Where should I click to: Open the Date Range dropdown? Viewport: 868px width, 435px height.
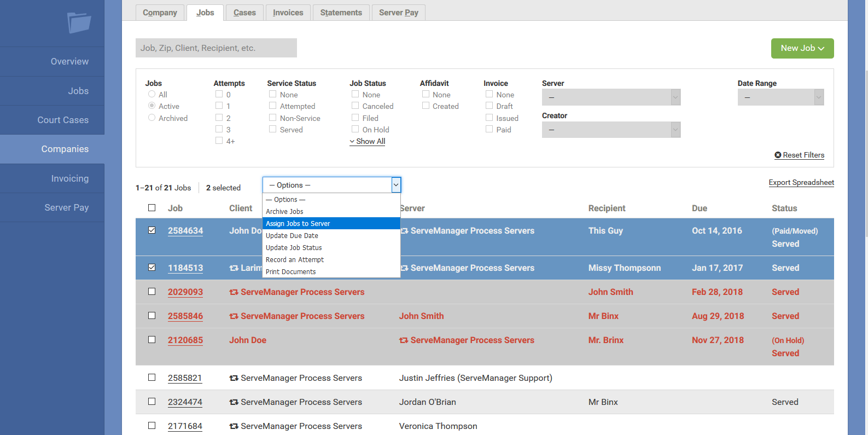coord(780,97)
